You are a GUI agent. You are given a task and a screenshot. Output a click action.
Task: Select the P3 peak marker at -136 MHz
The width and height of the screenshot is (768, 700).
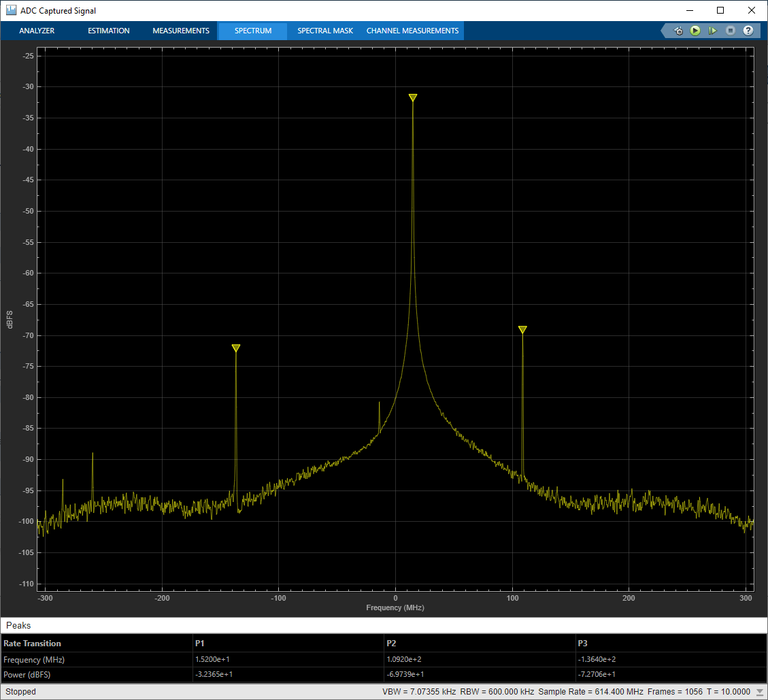pyautogui.click(x=236, y=348)
